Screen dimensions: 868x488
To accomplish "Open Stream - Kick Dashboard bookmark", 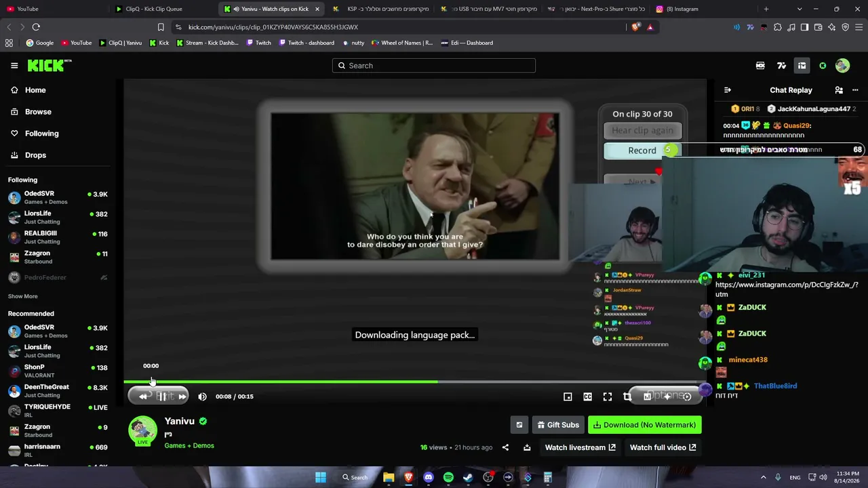I will tap(208, 43).
